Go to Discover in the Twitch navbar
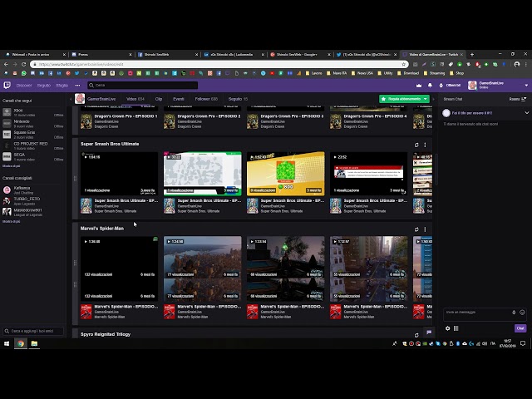This screenshot has height=399, width=532. [x=24, y=86]
